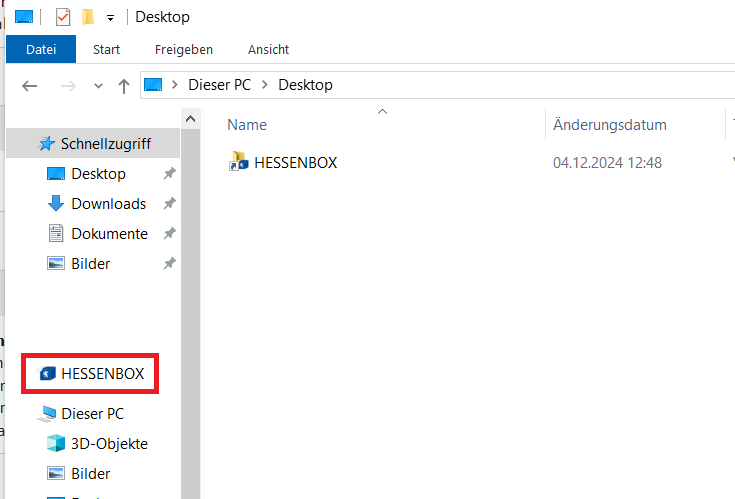
Task: Open 3D-Objekte under Dieser PC
Action: [109, 444]
